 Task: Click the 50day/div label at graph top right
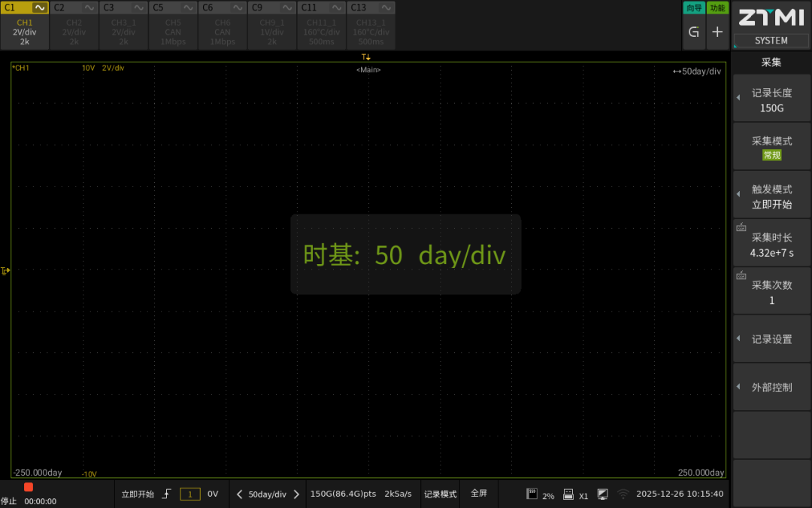(697, 71)
